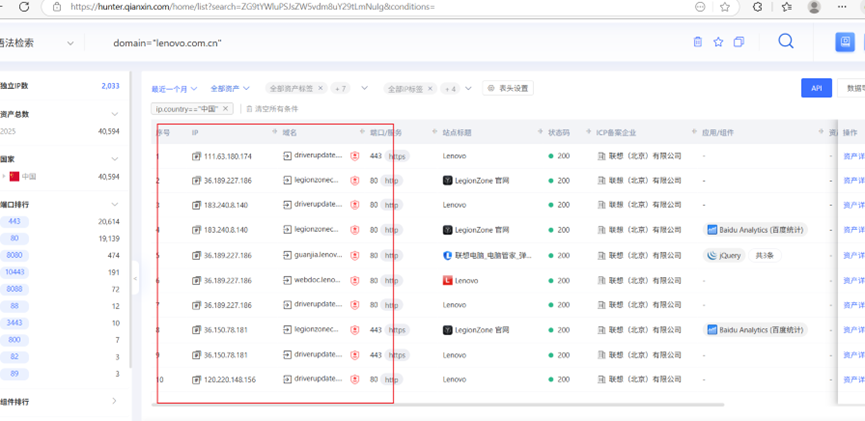865x421 pixels.
Task: Sort by the 域名 column move handle
Action: (362, 132)
